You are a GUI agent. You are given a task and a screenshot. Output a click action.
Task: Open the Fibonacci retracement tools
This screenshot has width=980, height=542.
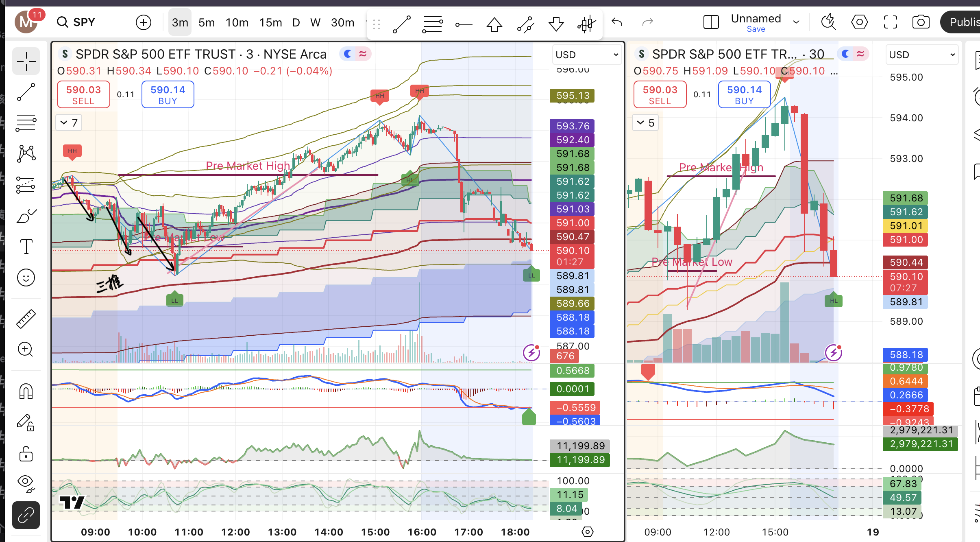[26, 123]
